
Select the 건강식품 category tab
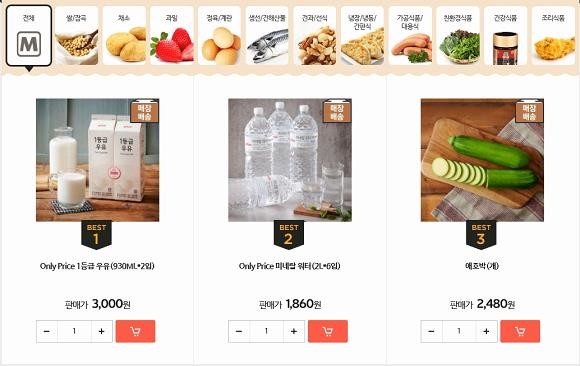click(506, 36)
